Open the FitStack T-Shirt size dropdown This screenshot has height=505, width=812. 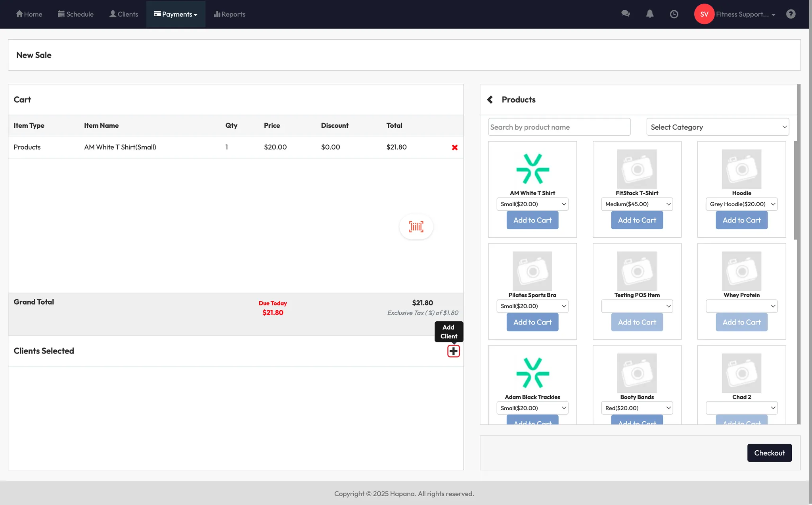pos(637,204)
